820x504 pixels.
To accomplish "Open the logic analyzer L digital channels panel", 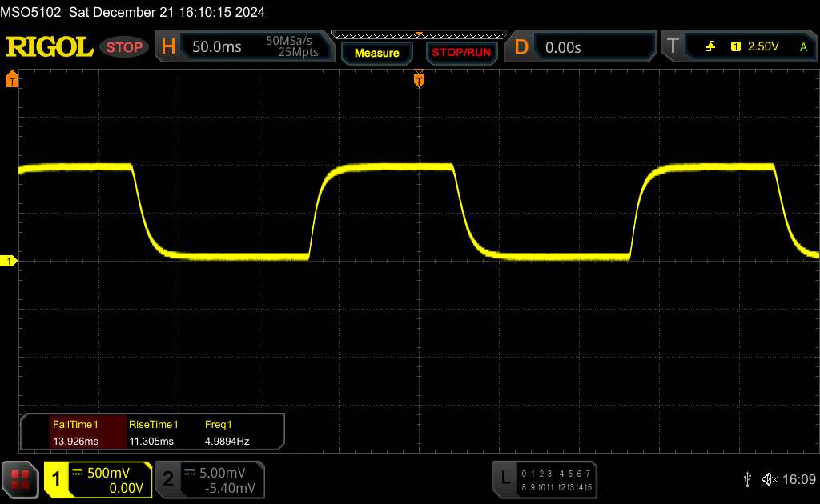I will [546, 479].
